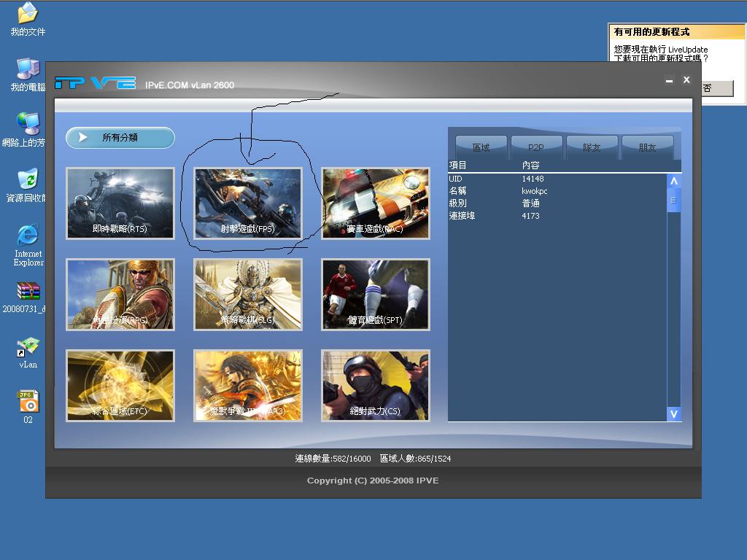Open the 我的文件 desktop folder icon
The width and height of the screenshot is (747, 560).
(x=28, y=20)
